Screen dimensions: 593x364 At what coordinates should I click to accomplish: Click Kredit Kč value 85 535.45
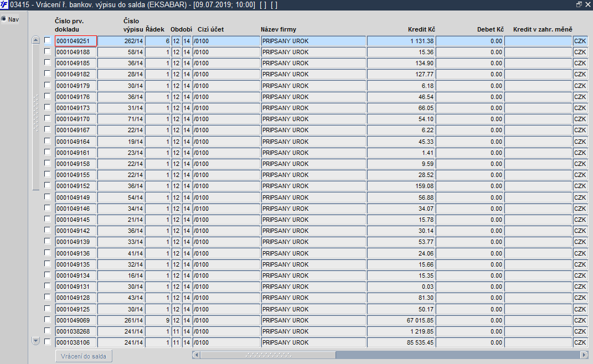point(401,342)
